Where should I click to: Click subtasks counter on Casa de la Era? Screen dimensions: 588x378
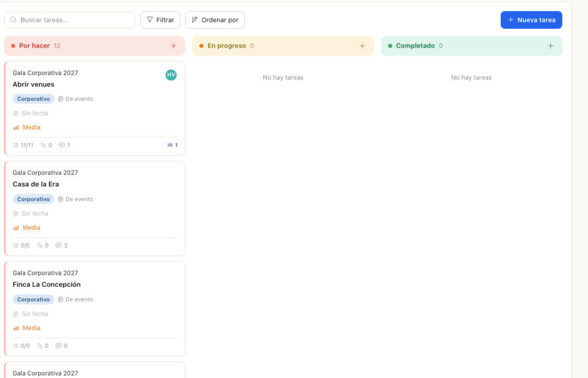(21, 245)
